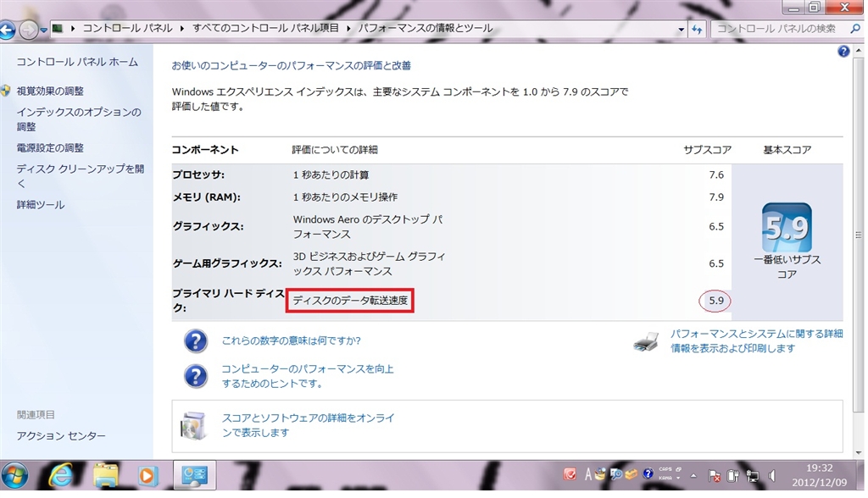868x498 pixels.
Task: Open the Windows Start orb
Action: (x=14, y=475)
